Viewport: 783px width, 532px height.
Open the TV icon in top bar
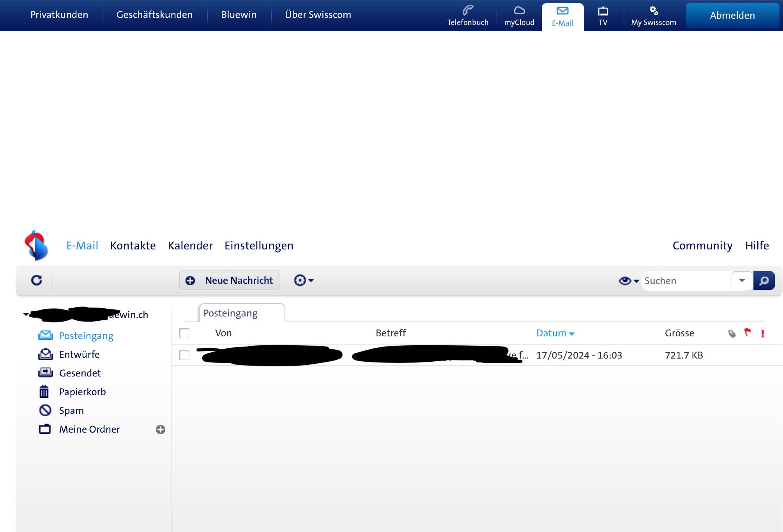coord(603,11)
